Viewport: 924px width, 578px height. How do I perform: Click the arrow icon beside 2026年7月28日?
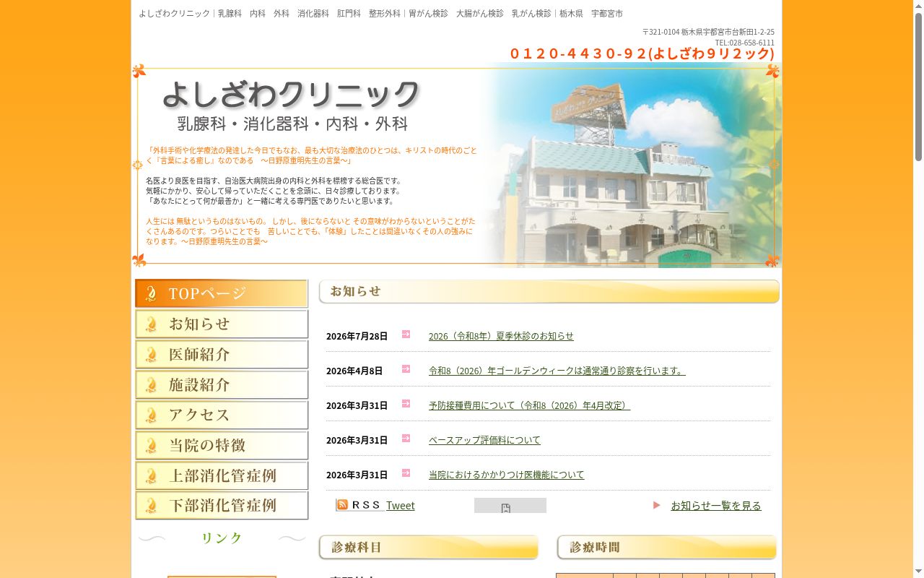[x=406, y=334]
